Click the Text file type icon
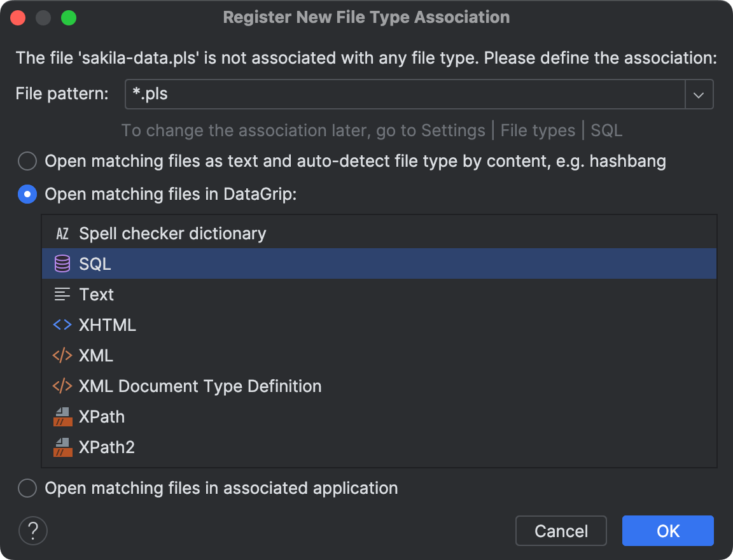733x560 pixels. tap(61, 294)
